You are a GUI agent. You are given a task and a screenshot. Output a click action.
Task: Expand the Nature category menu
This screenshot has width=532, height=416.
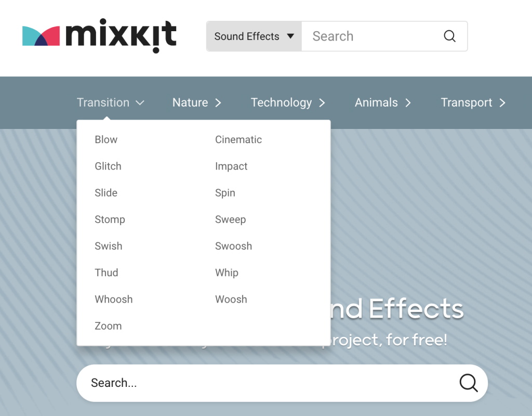click(197, 102)
